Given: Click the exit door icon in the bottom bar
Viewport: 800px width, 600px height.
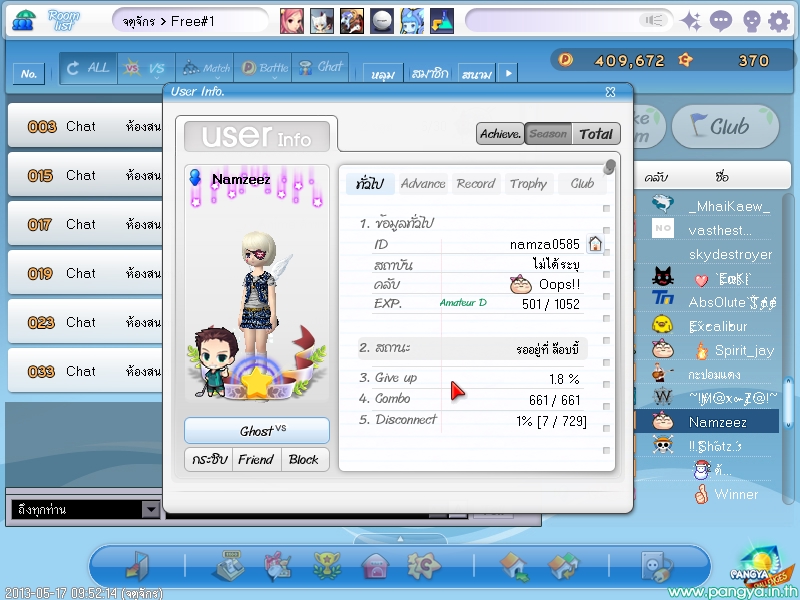Looking at the screenshot, I should point(137,566).
